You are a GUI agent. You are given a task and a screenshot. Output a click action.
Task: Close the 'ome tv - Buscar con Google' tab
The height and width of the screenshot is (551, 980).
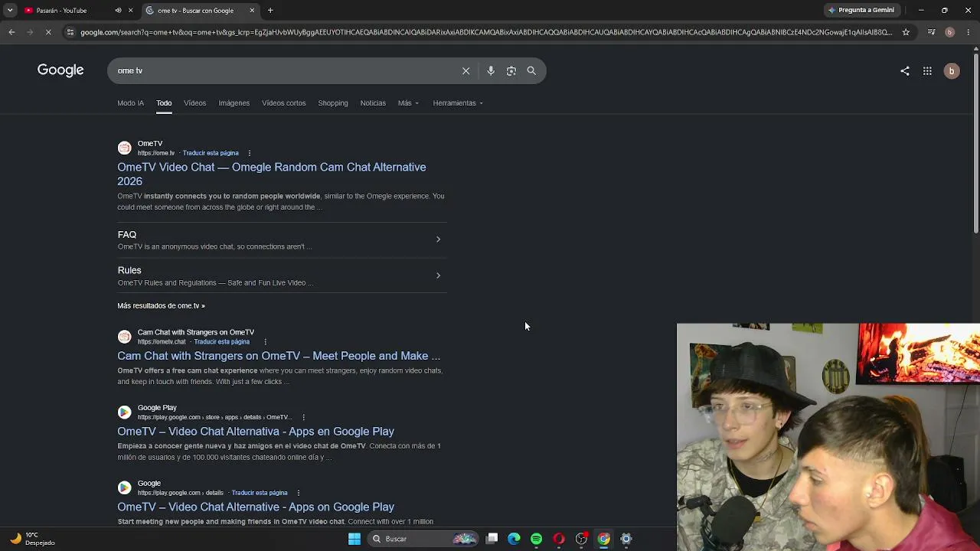tap(252, 11)
